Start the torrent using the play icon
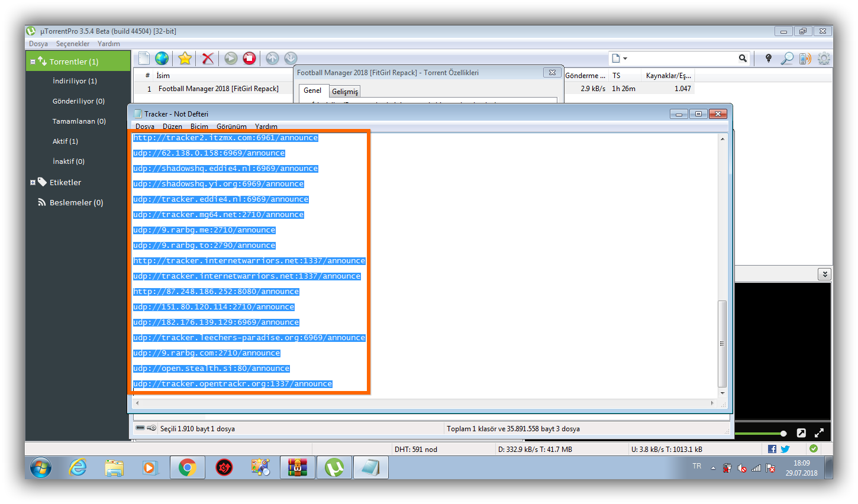This screenshot has height=504, width=858. click(x=230, y=58)
